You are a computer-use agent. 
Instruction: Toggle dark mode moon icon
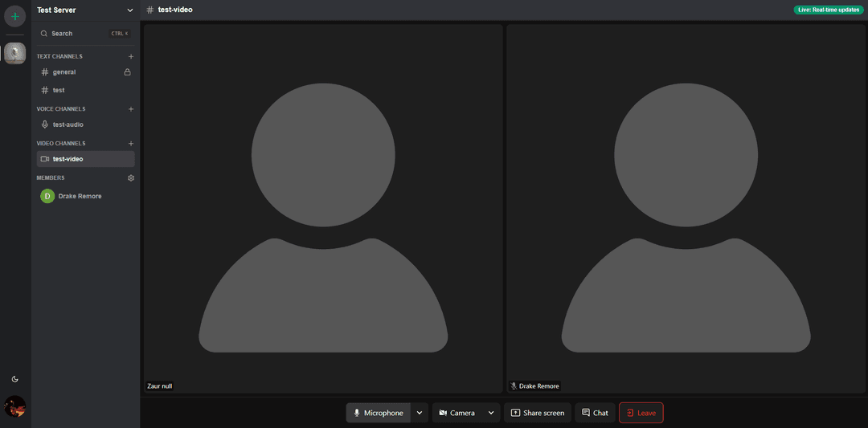click(15, 379)
